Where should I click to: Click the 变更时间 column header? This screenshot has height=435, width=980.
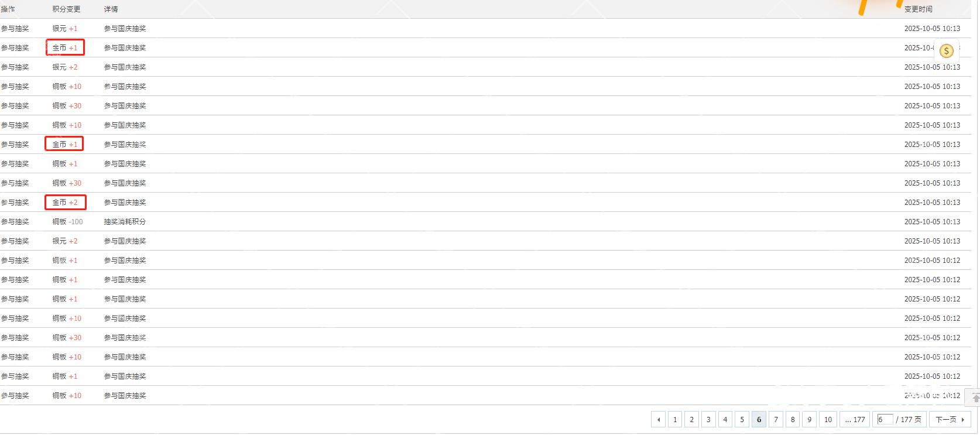(917, 9)
